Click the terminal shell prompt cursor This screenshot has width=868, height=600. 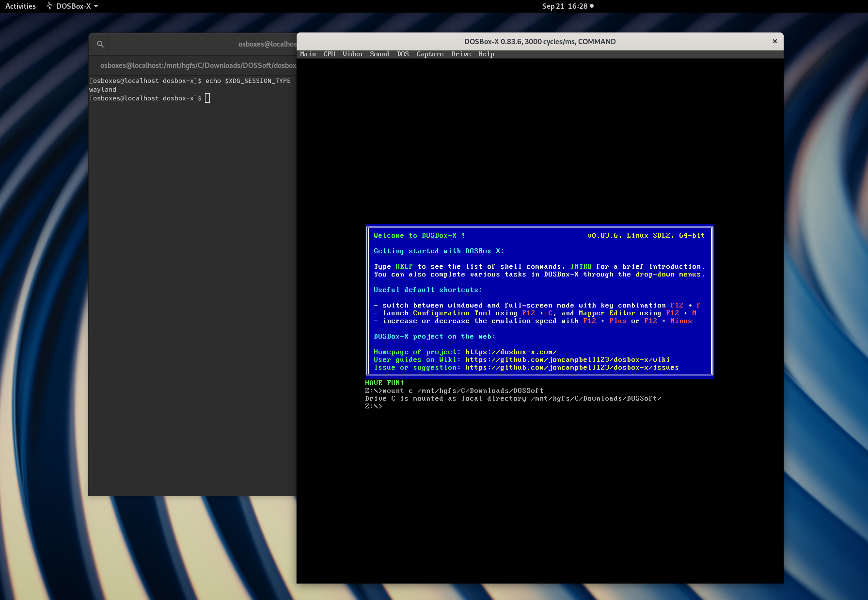tap(207, 98)
